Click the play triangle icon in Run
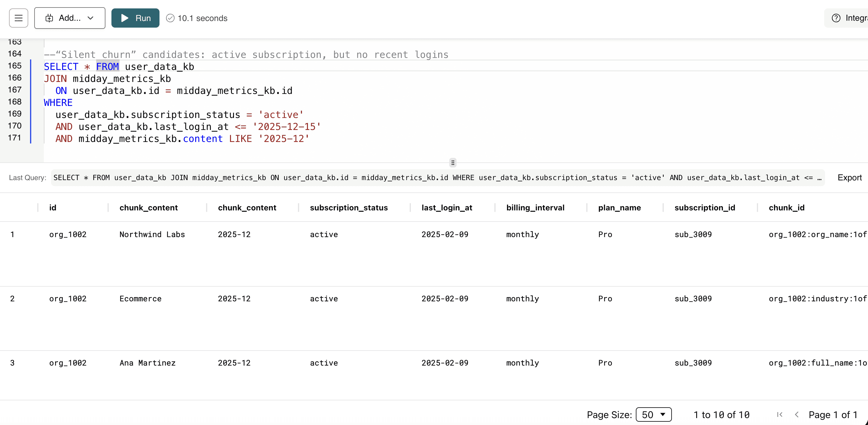The width and height of the screenshot is (868, 425). pos(125,18)
